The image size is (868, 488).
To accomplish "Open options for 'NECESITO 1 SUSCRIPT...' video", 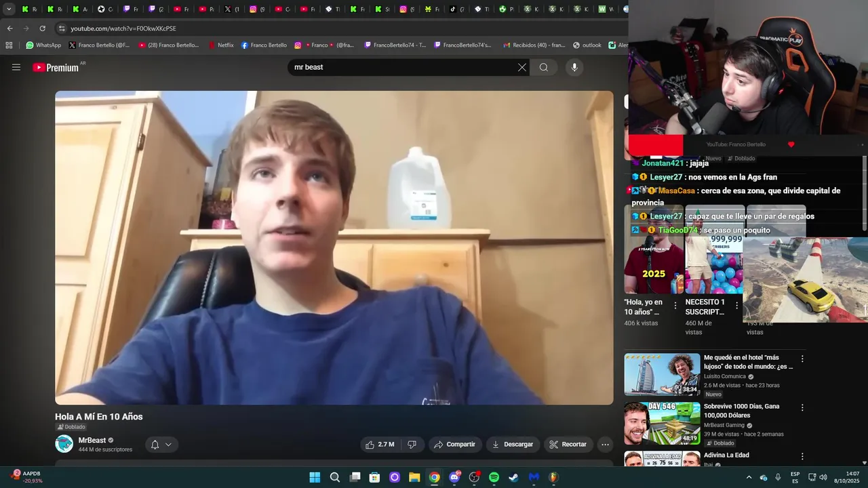I will (736, 306).
